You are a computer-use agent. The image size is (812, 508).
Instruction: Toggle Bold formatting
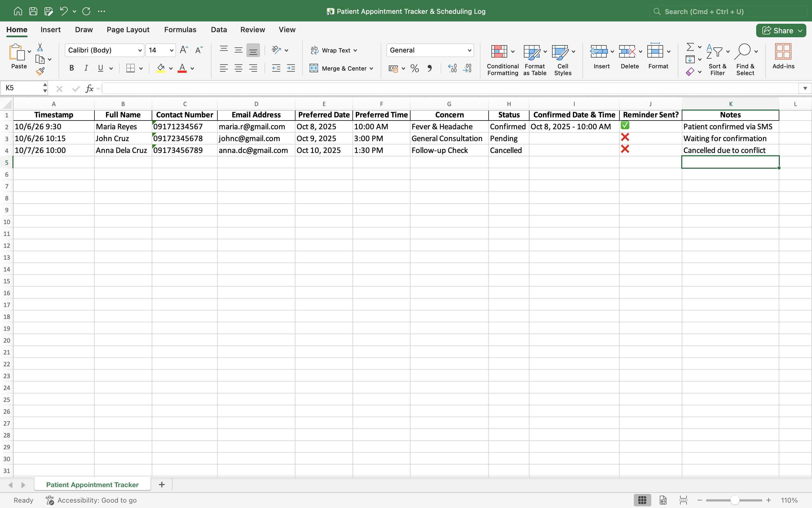[71, 68]
